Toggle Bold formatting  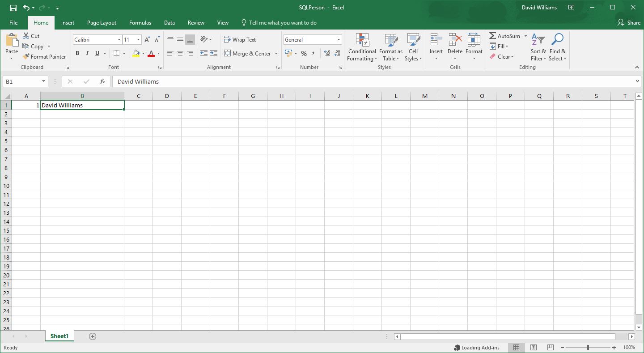coord(77,53)
